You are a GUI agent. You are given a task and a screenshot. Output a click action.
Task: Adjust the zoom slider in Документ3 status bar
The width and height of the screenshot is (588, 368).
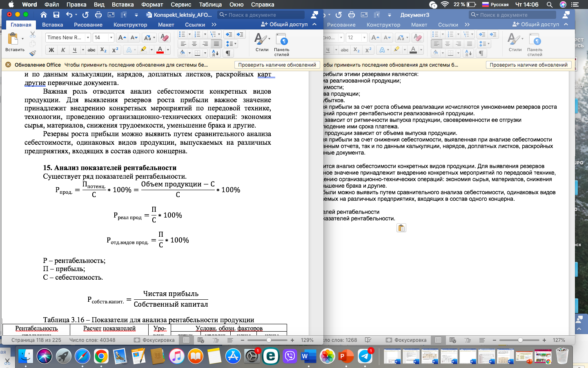coord(520,340)
